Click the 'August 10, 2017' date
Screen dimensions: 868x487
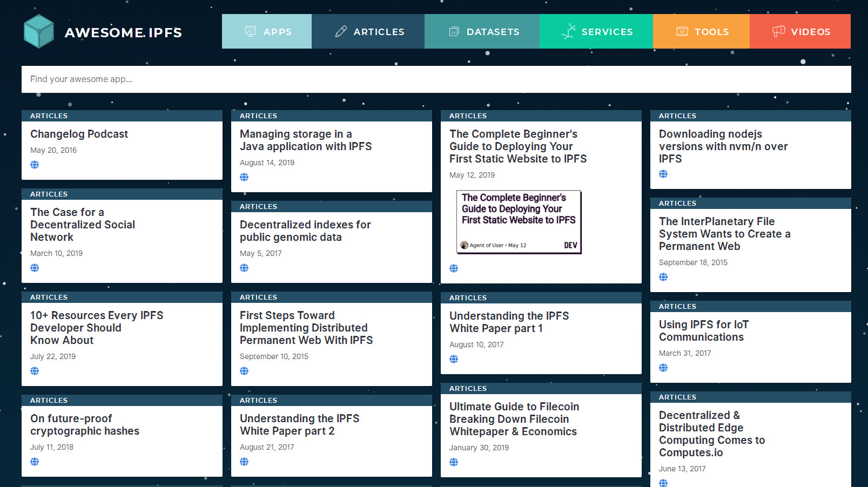[476, 344]
